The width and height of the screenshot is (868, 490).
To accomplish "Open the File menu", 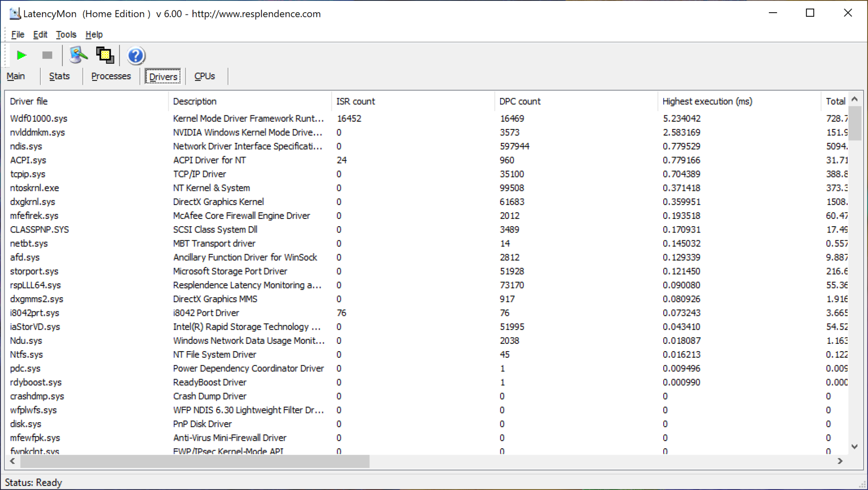I will point(18,34).
